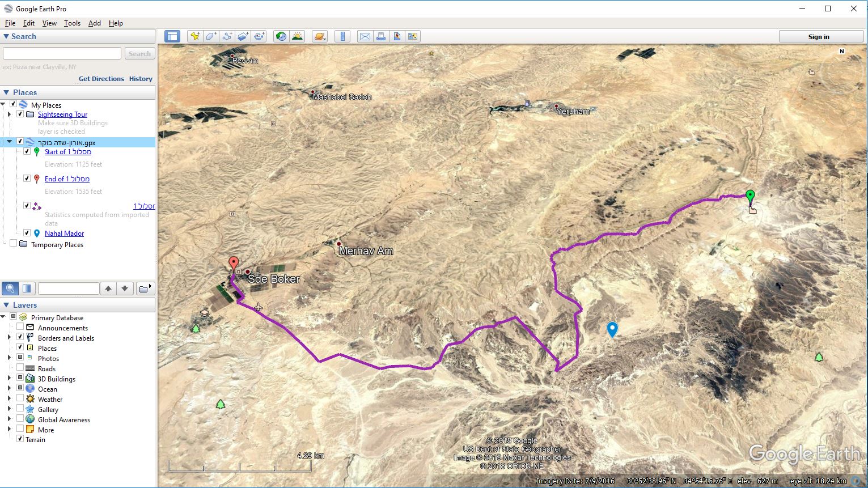Enable the Announcements layer checkbox
The image size is (868, 488).
(20, 328)
